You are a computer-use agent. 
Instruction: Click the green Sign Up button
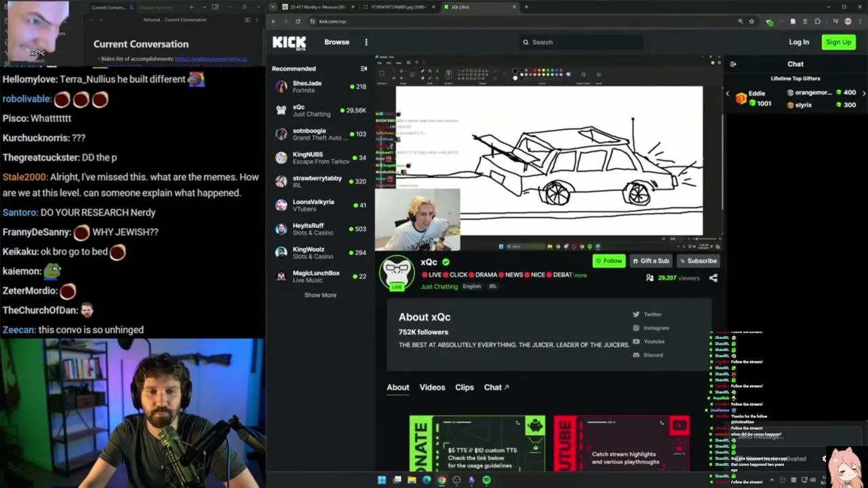pyautogui.click(x=838, y=42)
